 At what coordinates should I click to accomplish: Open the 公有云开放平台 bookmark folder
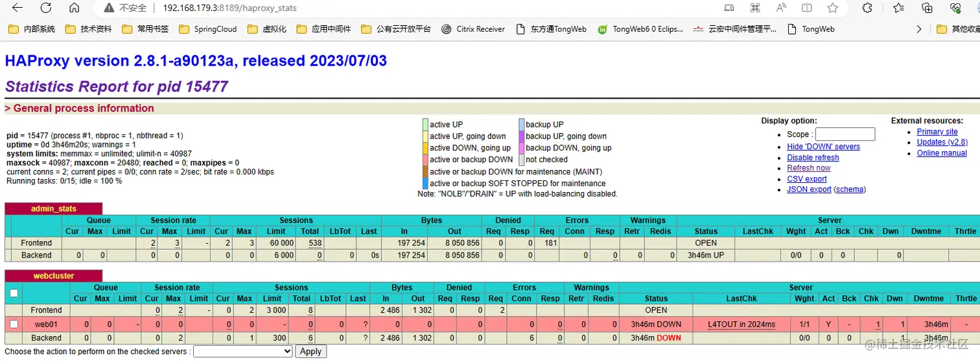click(x=396, y=29)
